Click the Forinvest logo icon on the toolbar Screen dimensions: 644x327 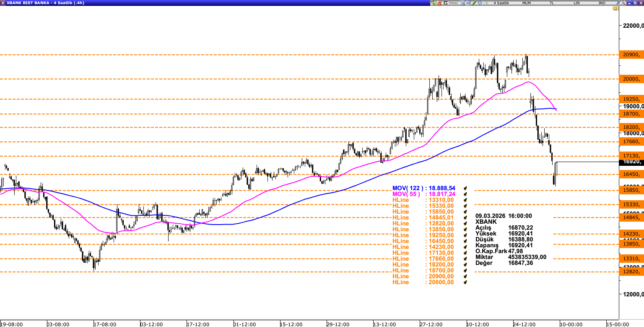click(x=446, y=3)
